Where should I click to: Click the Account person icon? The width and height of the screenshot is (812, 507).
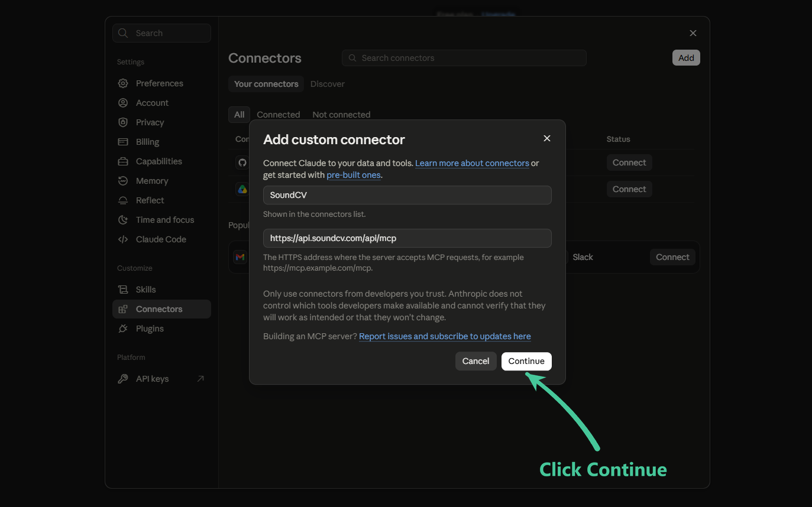tap(123, 103)
